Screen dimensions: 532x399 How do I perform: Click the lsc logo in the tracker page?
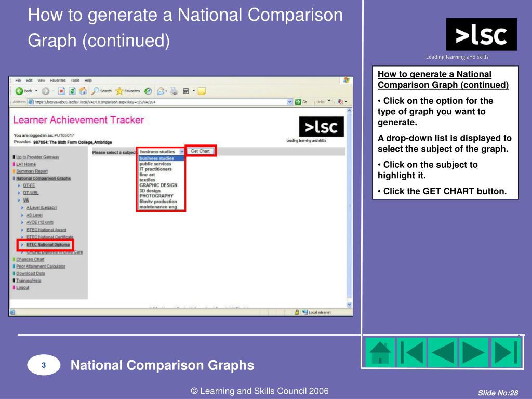pos(321,127)
